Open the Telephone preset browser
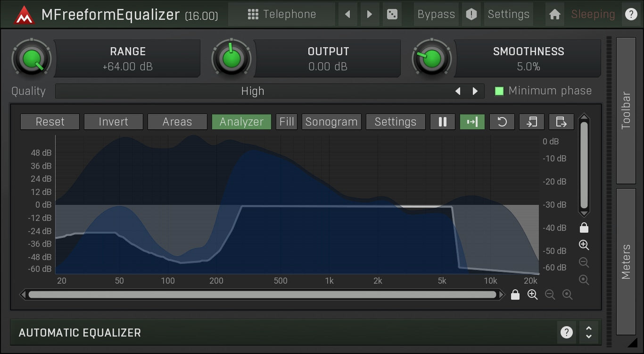 click(281, 14)
